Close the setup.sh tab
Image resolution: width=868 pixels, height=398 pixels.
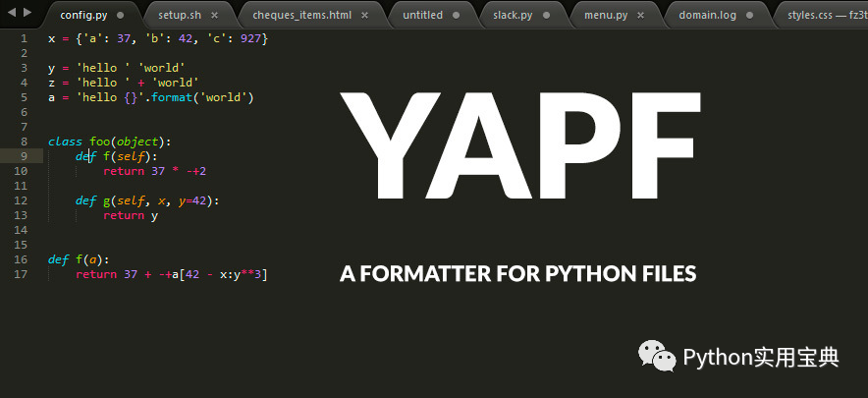click(x=215, y=15)
